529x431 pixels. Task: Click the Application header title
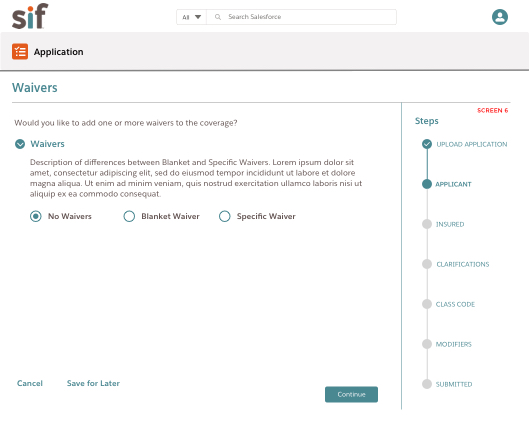(x=58, y=52)
